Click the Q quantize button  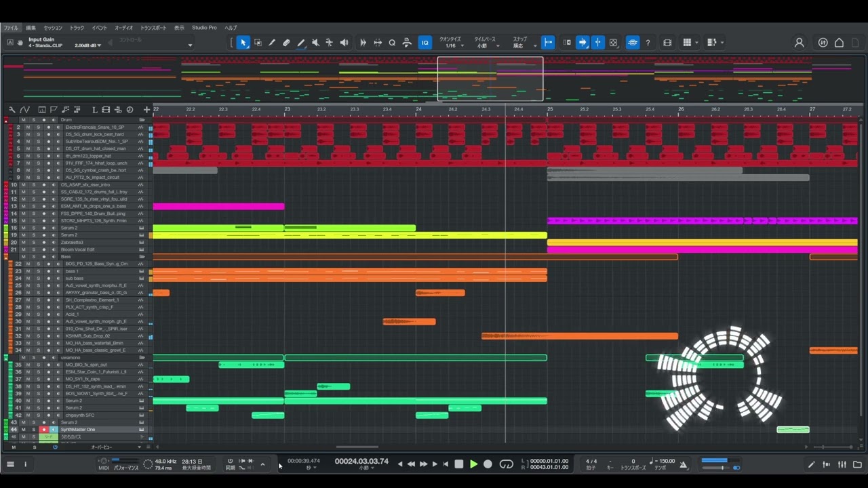coord(392,43)
